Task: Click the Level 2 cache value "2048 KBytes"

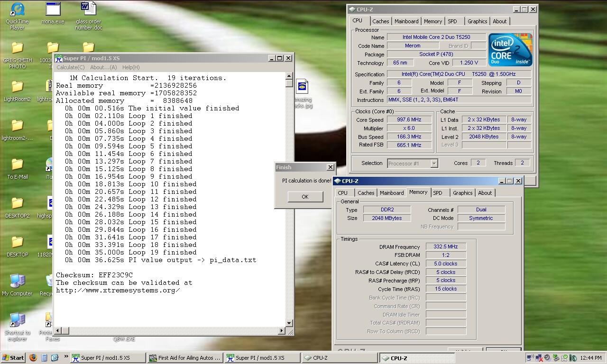Action: click(483, 136)
